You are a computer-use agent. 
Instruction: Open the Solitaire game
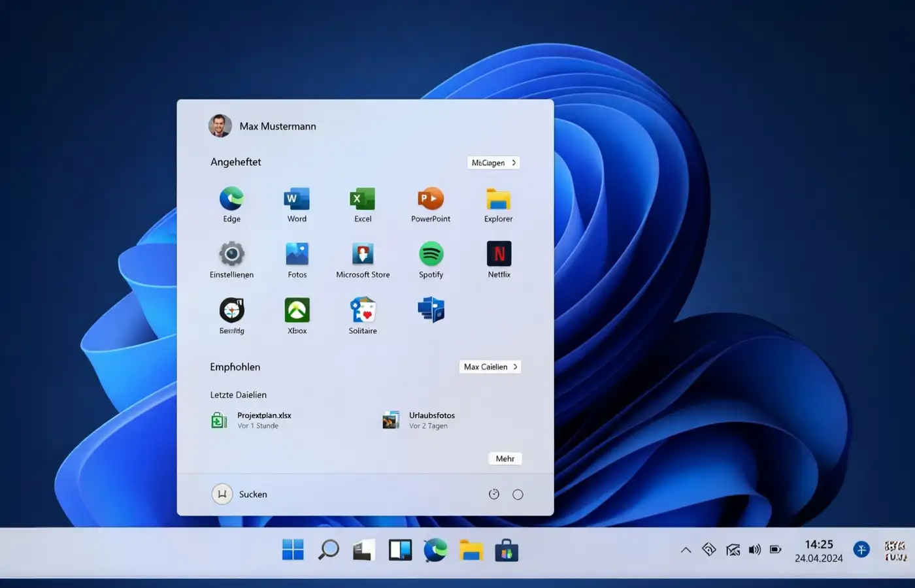point(363,310)
